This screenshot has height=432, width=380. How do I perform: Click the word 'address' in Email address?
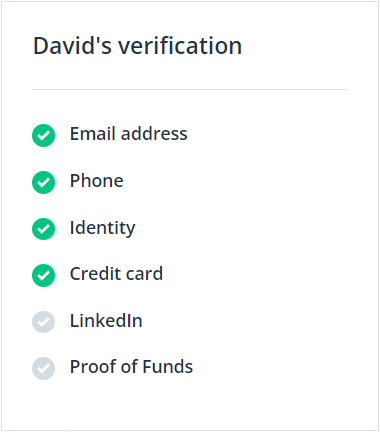point(154,134)
